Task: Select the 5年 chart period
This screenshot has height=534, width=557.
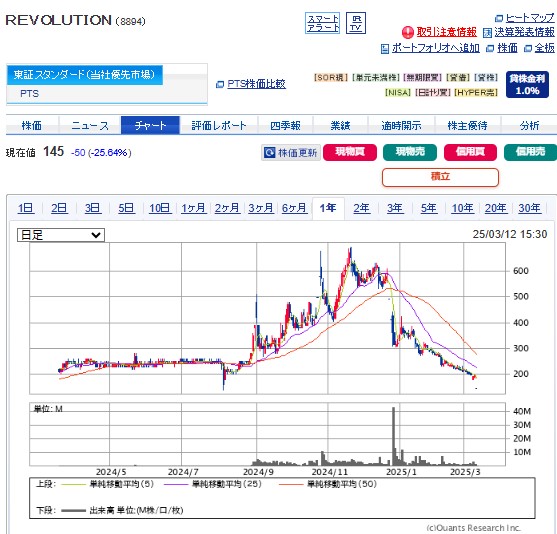Action: 429,208
